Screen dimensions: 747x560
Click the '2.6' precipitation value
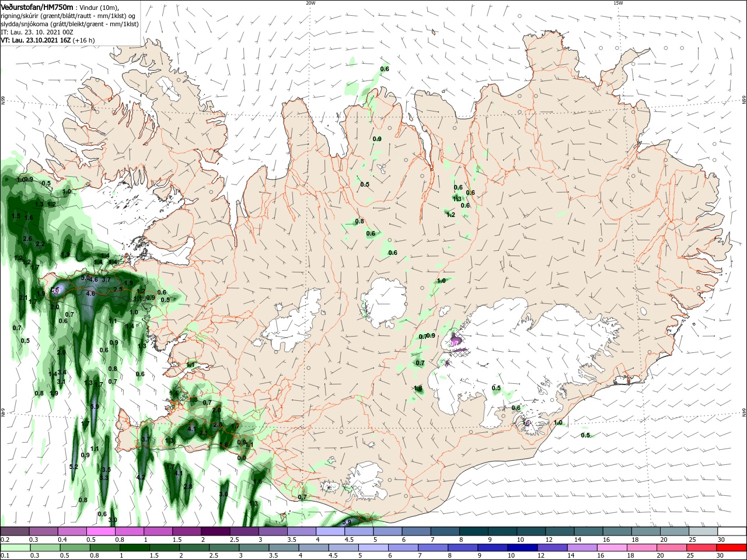tap(27, 239)
